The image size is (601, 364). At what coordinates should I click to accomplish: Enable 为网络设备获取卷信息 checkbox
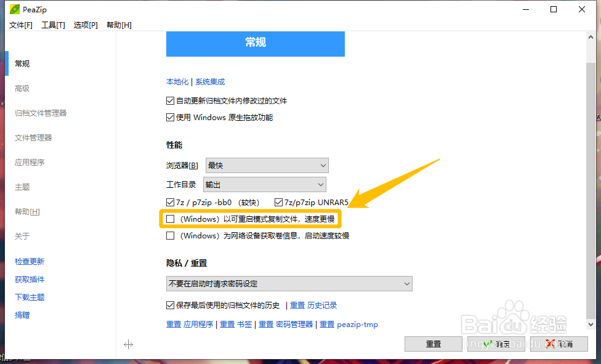tap(170, 235)
